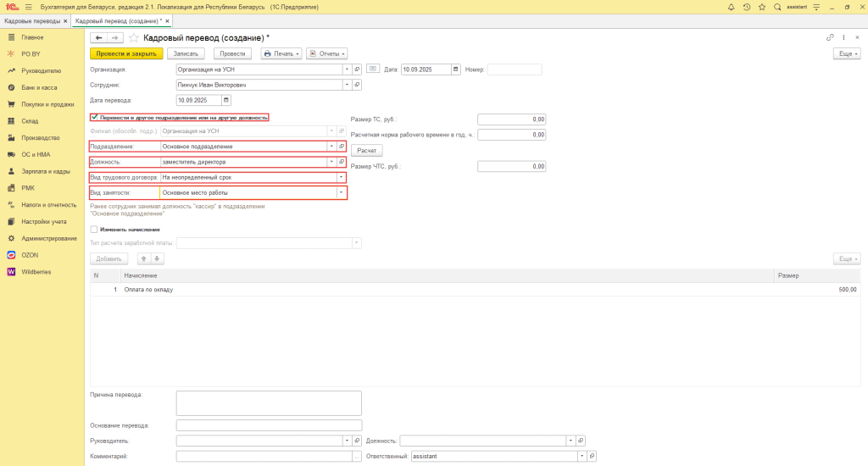Viewport: 868px width, 466px height.
Task: Open the service settings lines icon
Action: [816, 7]
